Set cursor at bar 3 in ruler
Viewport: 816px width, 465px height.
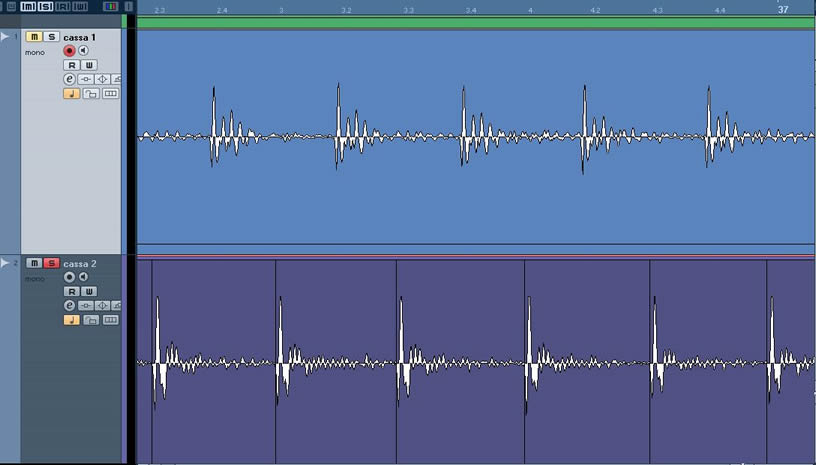(x=281, y=10)
